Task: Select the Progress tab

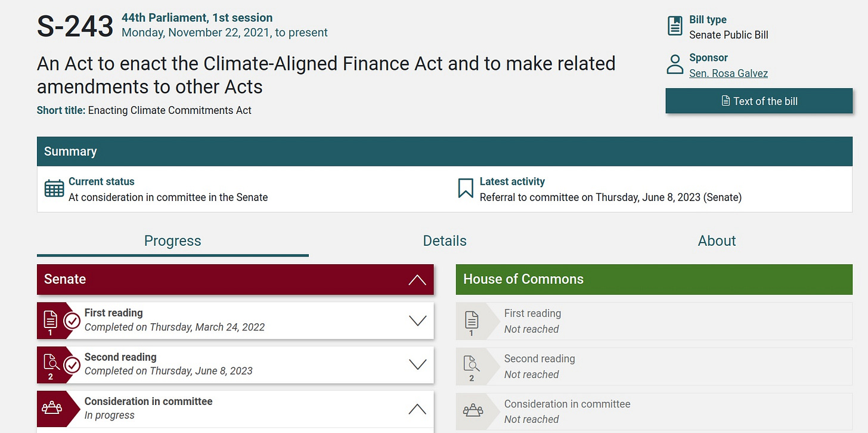Action: coord(173,241)
